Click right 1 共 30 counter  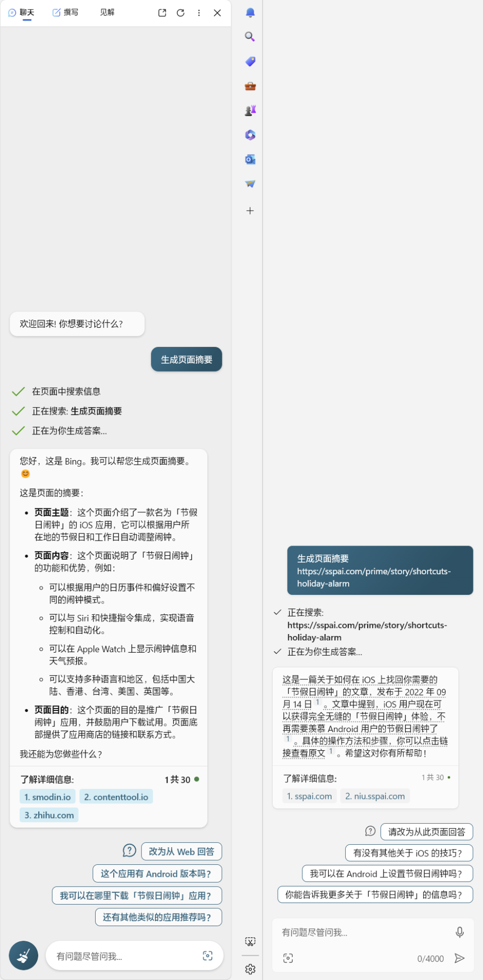pyautogui.click(x=433, y=777)
